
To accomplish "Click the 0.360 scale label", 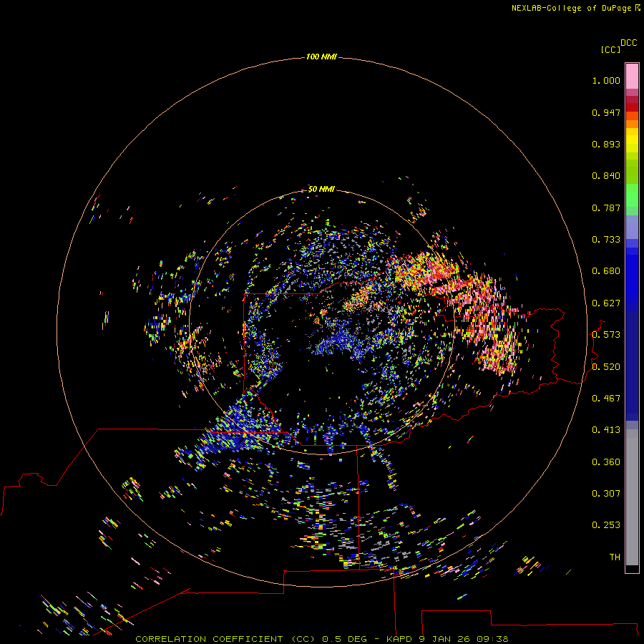I will (x=606, y=462).
